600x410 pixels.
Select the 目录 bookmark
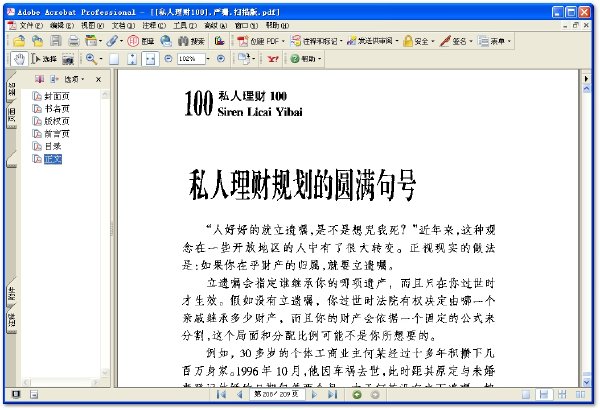(x=53, y=146)
